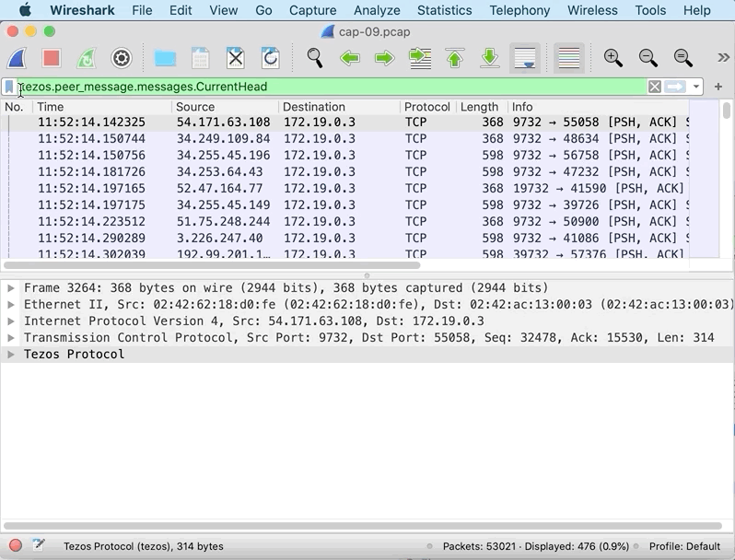Sort by the No. column header
Screen dimensions: 735x560
tap(17, 107)
